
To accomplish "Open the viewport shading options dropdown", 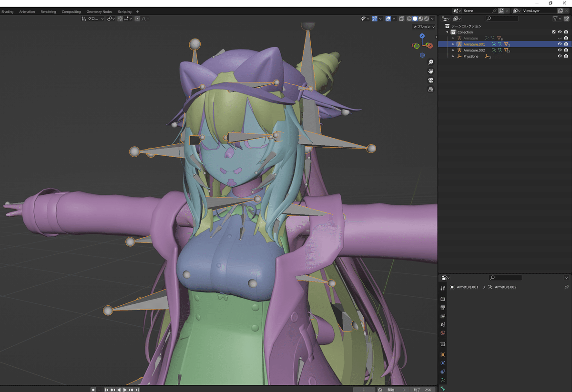I will point(432,19).
